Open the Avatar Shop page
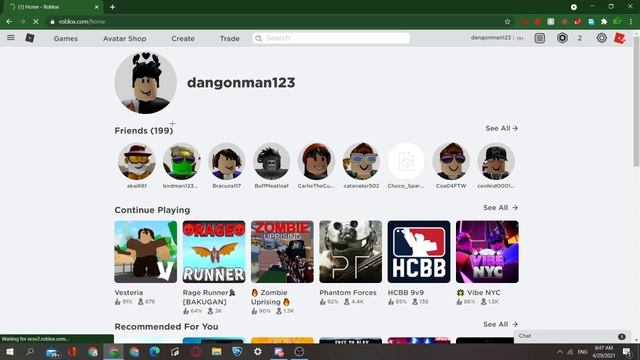This screenshot has width=640, height=360. tap(124, 38)
